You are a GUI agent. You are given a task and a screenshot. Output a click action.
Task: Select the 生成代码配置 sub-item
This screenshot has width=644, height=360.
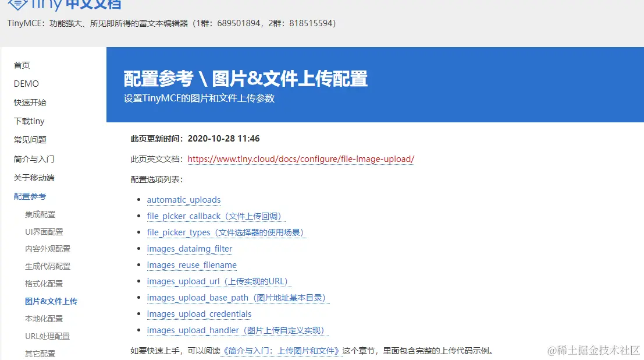point(48,266)
